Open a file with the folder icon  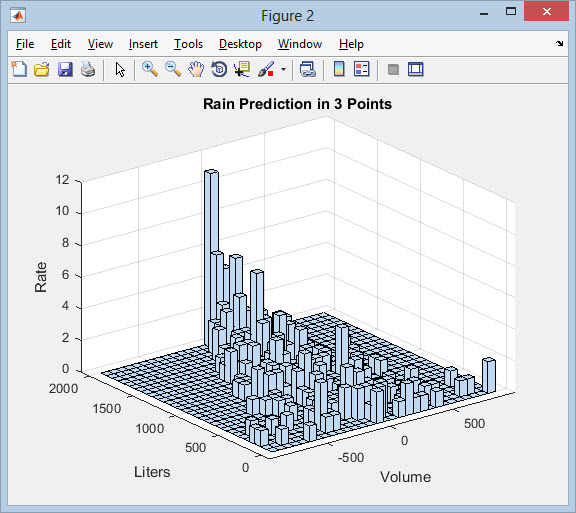(42, 69)
